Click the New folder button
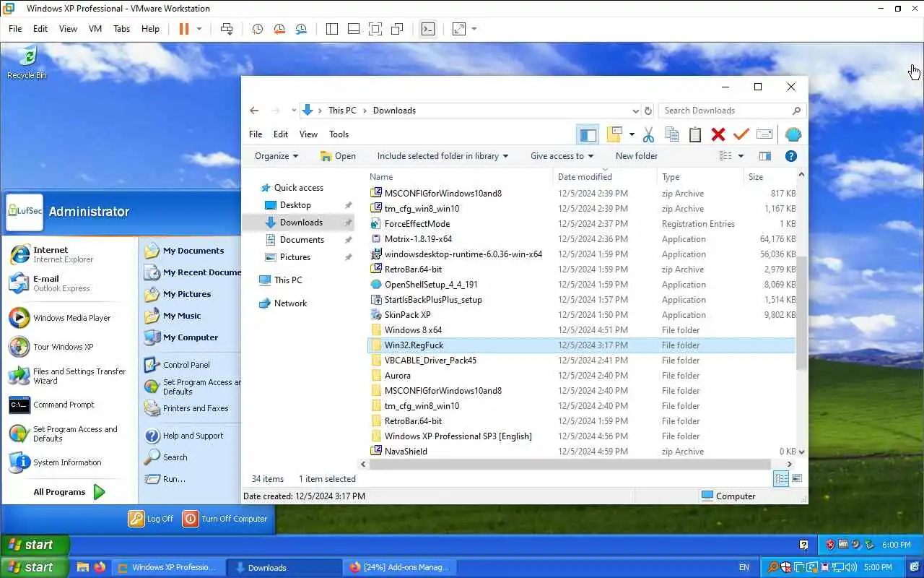This screenshot has width=924, height=578. (x=637, y=156)
